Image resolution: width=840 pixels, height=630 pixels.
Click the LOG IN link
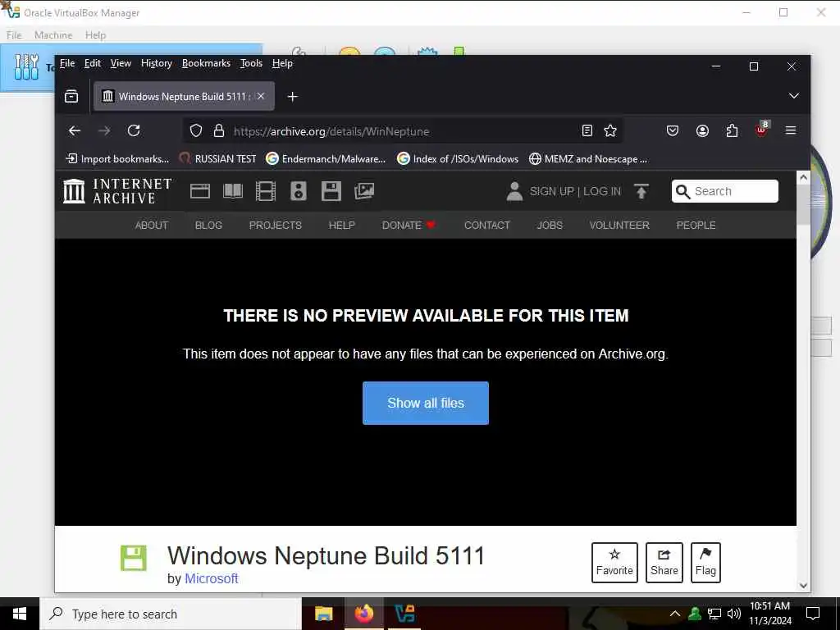pyautogui.click(x=602, y=191)
